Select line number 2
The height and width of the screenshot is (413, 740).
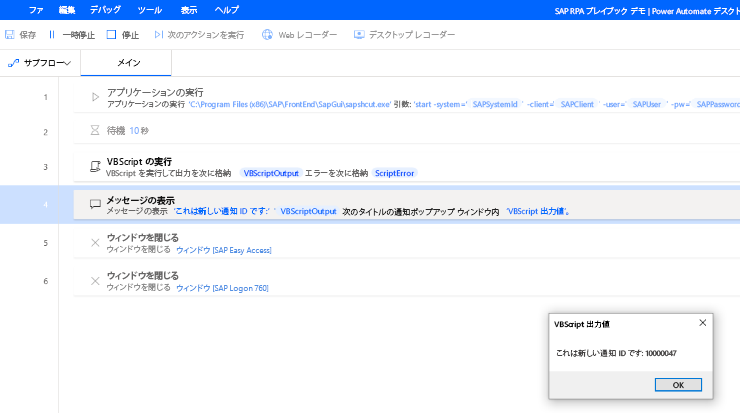coord(46,132)
